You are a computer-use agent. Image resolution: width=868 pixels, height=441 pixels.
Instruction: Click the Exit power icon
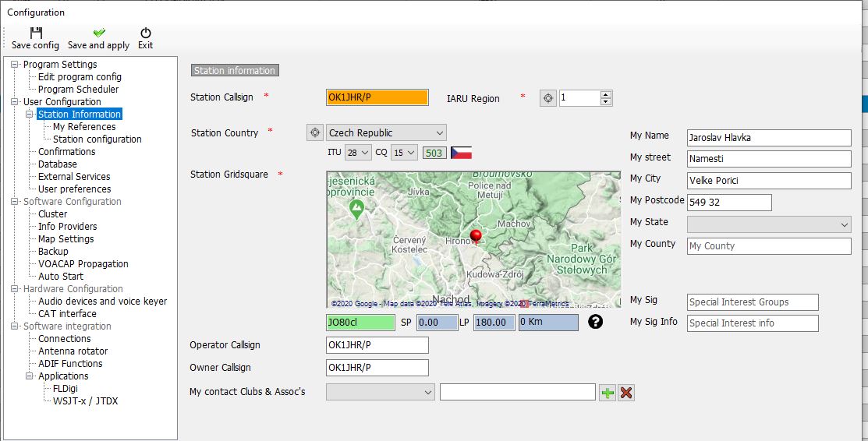[x=146, y=33]
